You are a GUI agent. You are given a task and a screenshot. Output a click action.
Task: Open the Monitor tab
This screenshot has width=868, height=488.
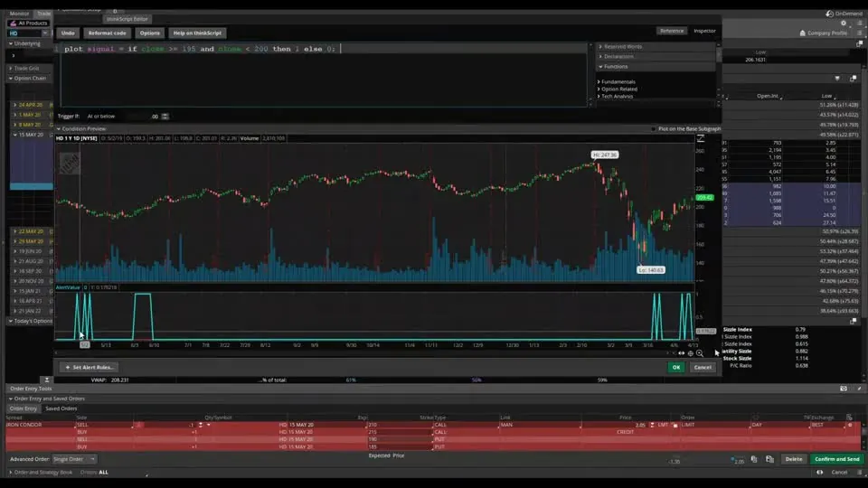pyautogui.click(x=19, y=14)
